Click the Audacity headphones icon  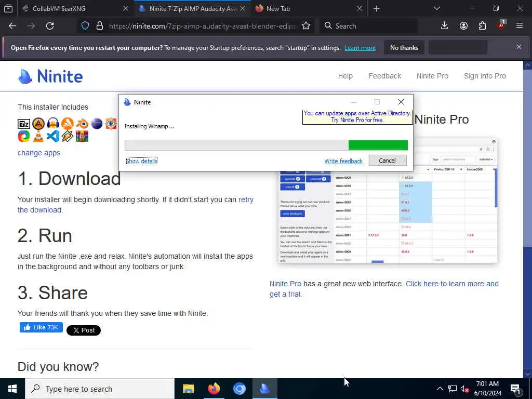point(53,124)
